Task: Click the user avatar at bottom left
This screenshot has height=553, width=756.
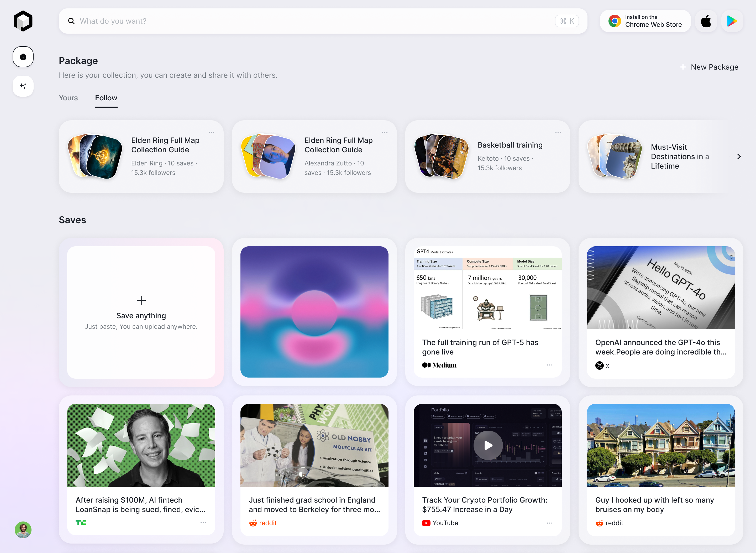Action: (23, 530)
